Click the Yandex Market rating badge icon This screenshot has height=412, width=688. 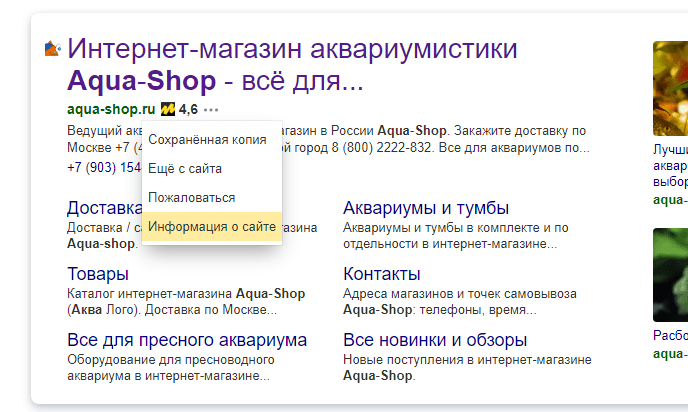tap(168, 109)
